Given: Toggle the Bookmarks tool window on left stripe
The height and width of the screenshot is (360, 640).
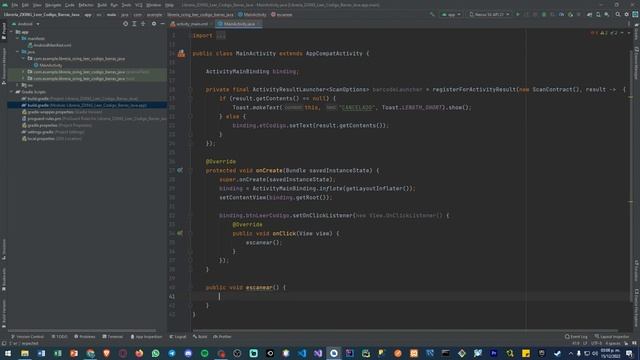Looking at the screenshot, I should click(4, 280).
